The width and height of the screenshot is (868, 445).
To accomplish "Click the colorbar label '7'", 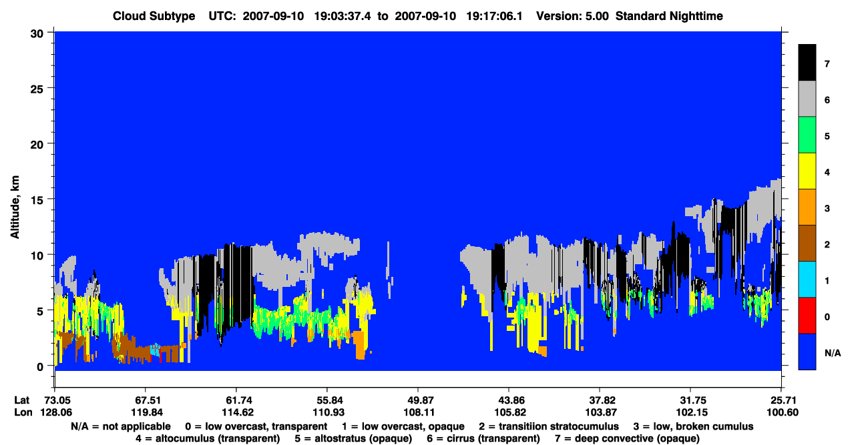I will point(827,64).
